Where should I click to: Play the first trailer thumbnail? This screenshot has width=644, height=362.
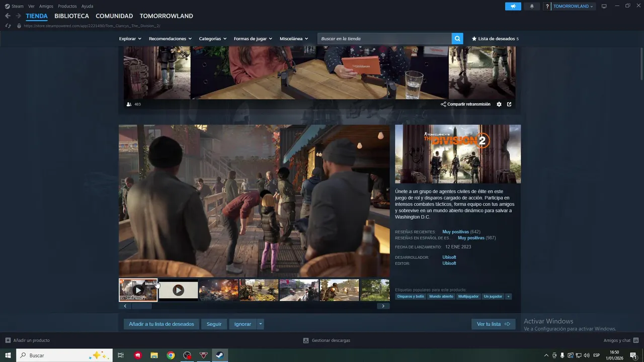point(138,290)
